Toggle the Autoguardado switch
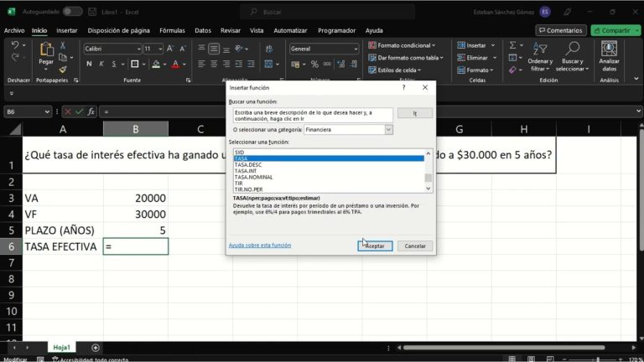644x362 pixels. 73,12
